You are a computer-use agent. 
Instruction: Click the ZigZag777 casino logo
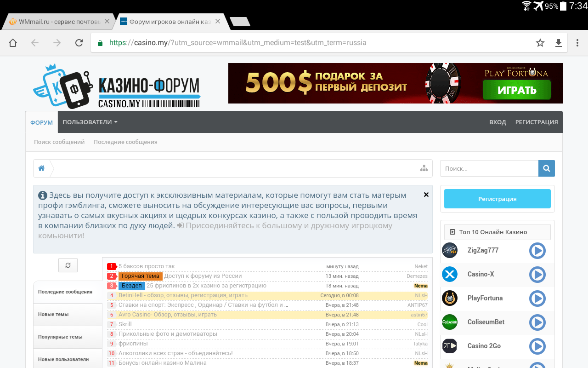pos(450,250)
